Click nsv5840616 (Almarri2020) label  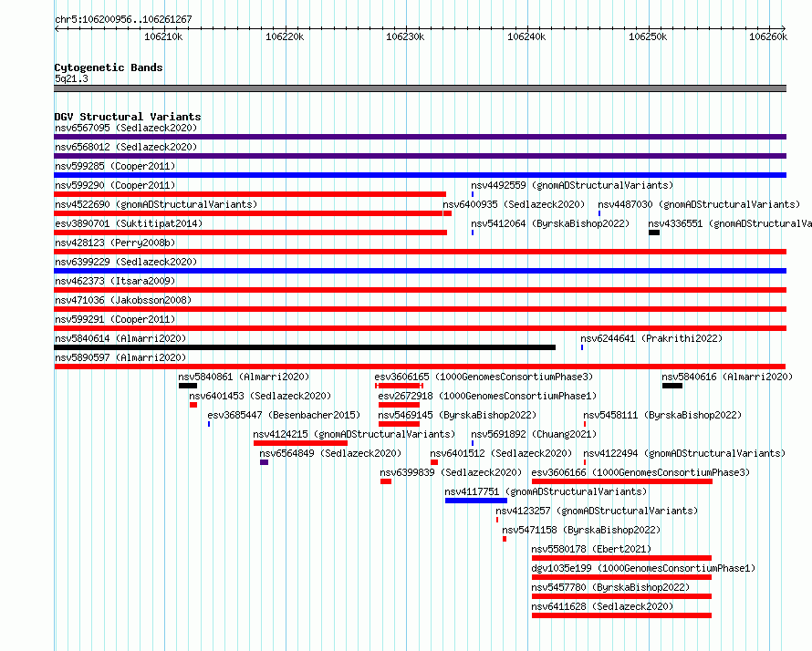pos(727,377)
